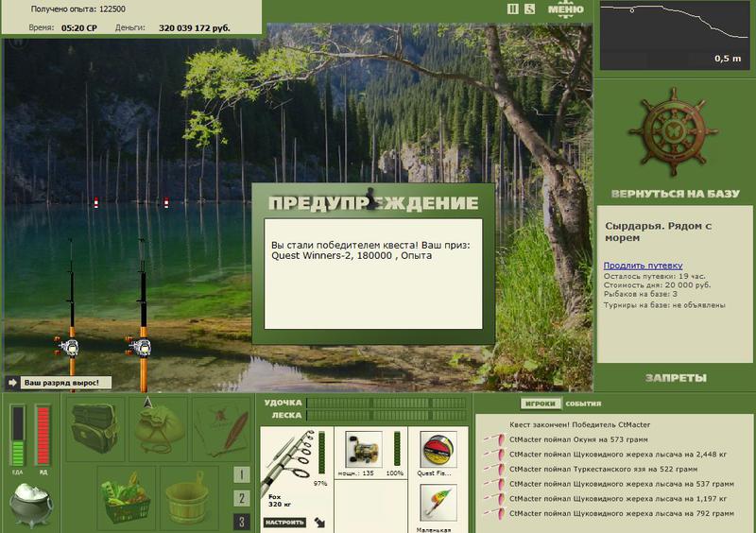Image resolution: width=756 pixels, height=533 pixels.
Task: Click the money value 320 039 172 руб.
Action: coord(195,28)
